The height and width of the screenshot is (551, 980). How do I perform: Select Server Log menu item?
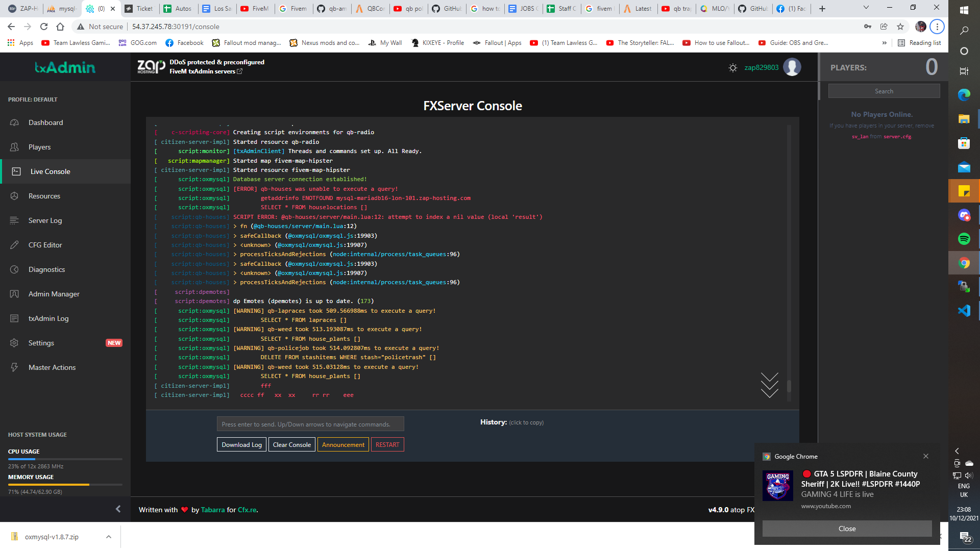(45, 220)
